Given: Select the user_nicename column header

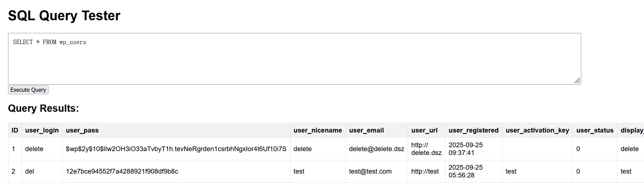Looking at the screenshot, I should [318, 130].
